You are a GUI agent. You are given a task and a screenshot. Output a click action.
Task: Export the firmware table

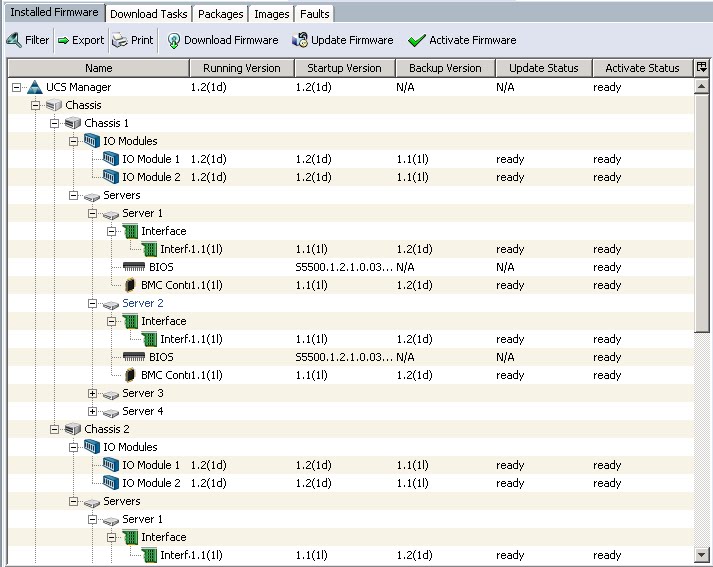[x=81, y=40]
